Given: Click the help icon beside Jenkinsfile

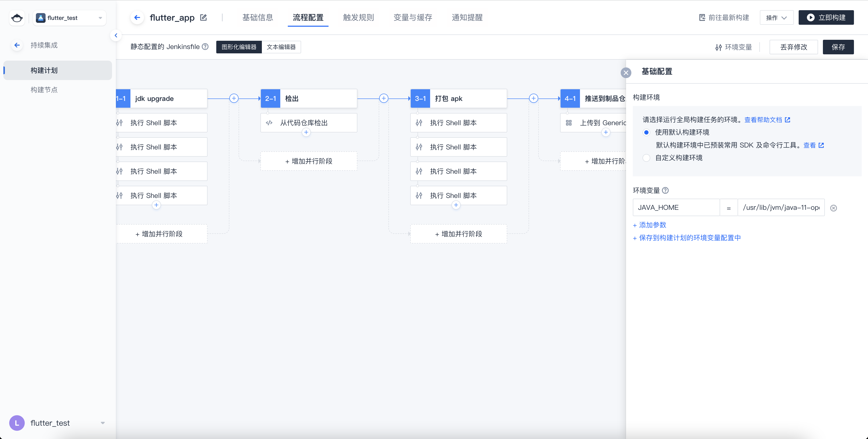Looking at the screenshot, I should click(205, 47).
